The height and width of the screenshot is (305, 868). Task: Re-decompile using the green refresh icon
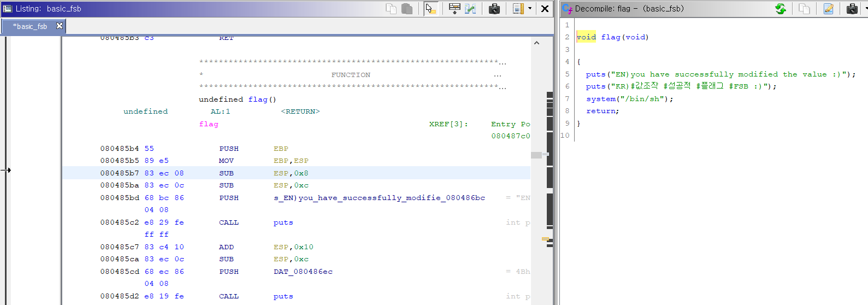(781, 9)
